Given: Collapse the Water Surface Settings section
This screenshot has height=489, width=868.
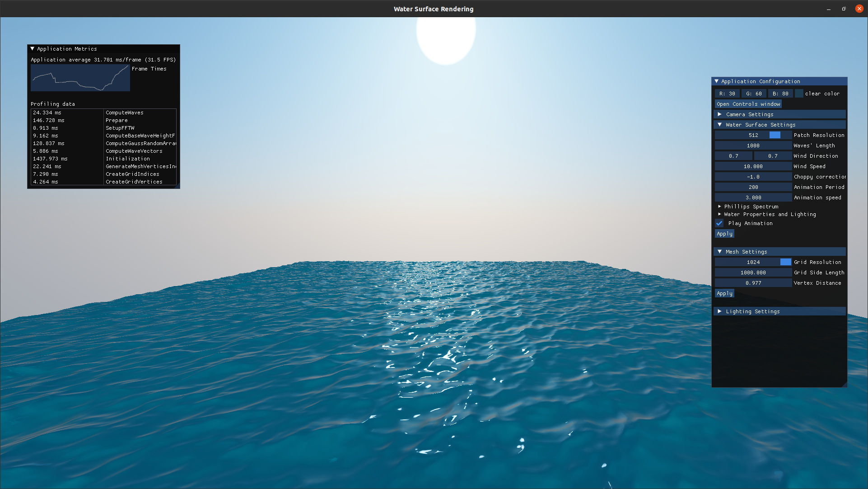Looking at the screenshot, I should coord(720,125).
